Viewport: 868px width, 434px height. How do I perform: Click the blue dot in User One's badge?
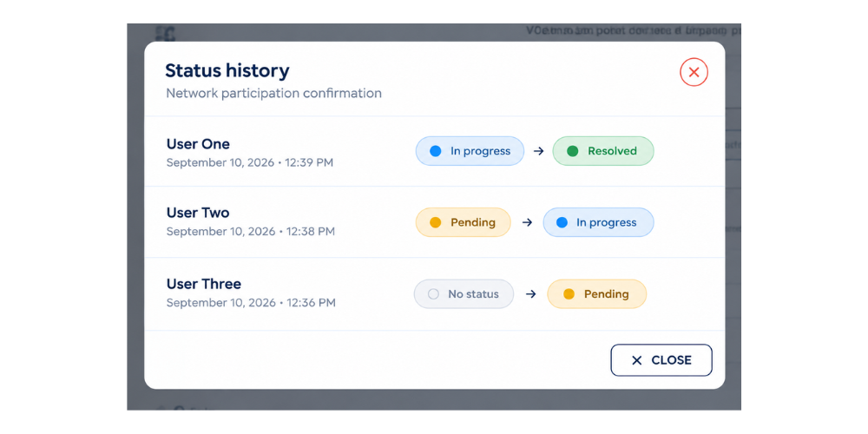click(x=436, y=151)
